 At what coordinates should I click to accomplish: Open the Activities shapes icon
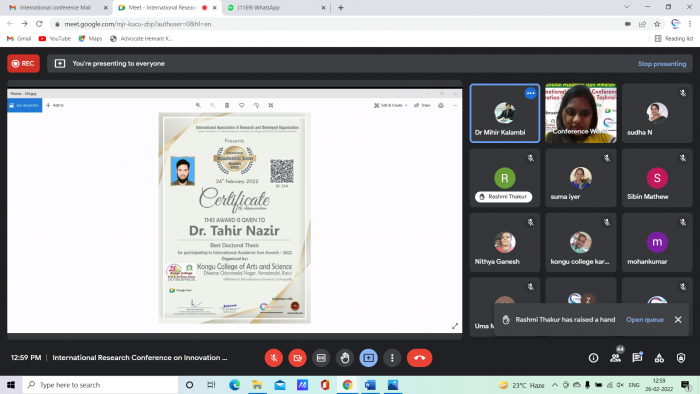(659, 358)
